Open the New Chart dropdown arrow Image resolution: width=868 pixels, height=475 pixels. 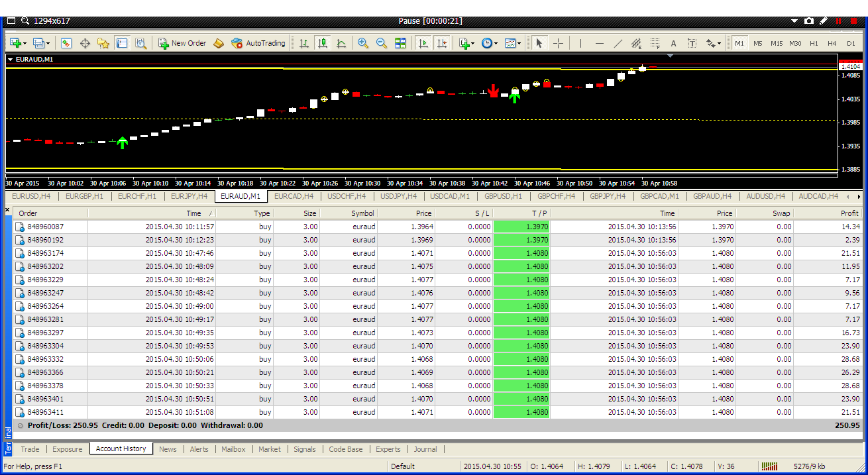(x=25, y=44)
